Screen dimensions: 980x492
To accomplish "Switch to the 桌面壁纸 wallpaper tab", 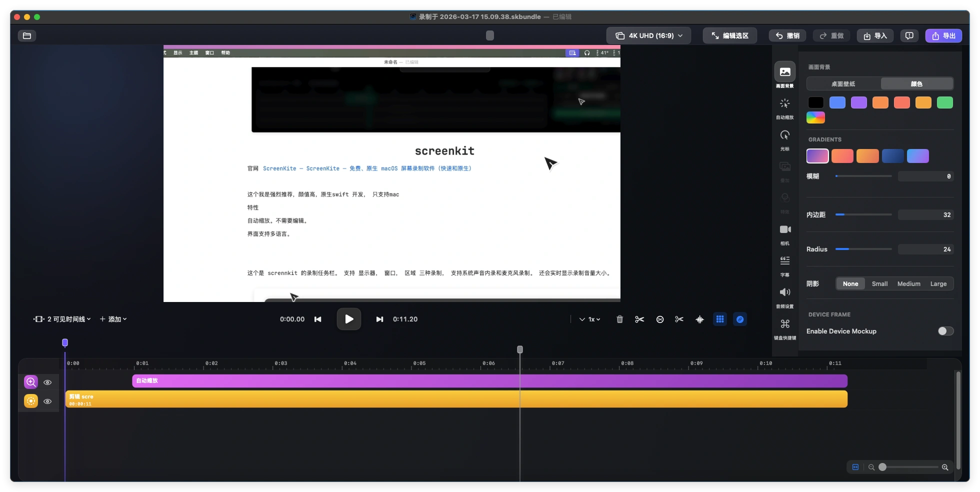I will [x=843, y=84].
